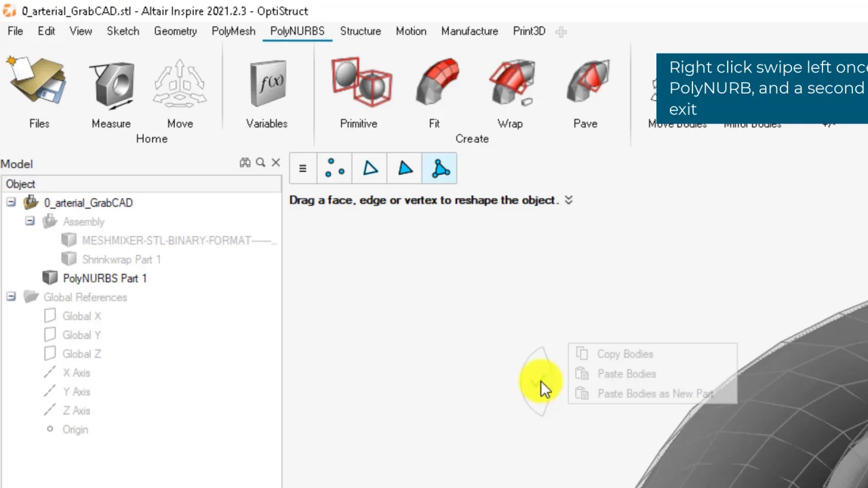
Task: Select Y Axis in tree
Action: (x=76, y=392)
